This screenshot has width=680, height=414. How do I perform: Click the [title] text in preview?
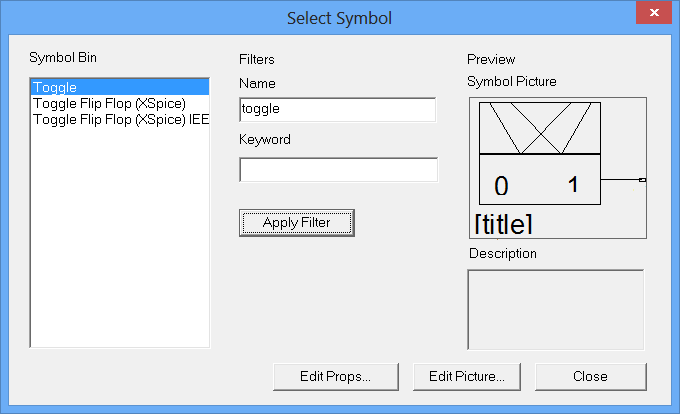pos(503,223)
